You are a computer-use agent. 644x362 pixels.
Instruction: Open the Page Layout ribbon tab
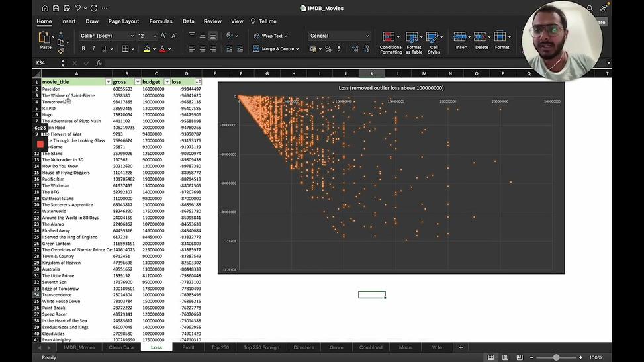pyautogui.click(x=124, y=21)
